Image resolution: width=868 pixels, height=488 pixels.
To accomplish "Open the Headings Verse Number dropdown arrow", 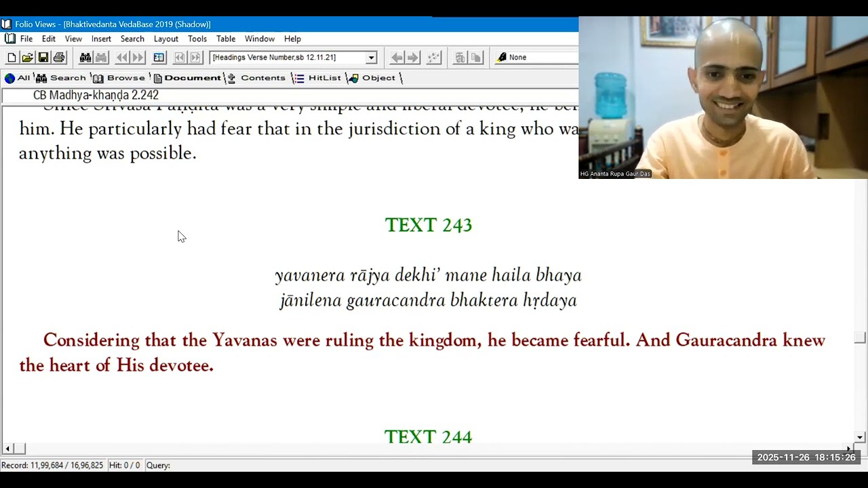I will coord(371,58).
